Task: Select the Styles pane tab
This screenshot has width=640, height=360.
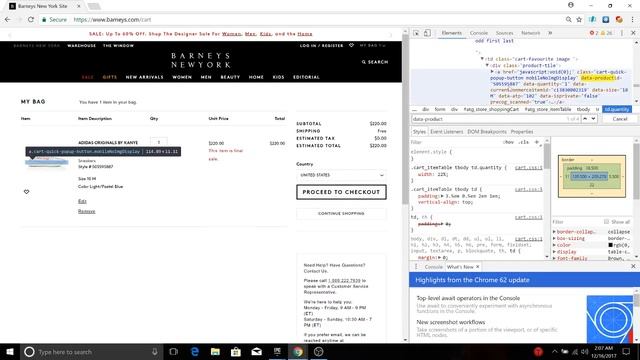Action: [x=419, y=132]
